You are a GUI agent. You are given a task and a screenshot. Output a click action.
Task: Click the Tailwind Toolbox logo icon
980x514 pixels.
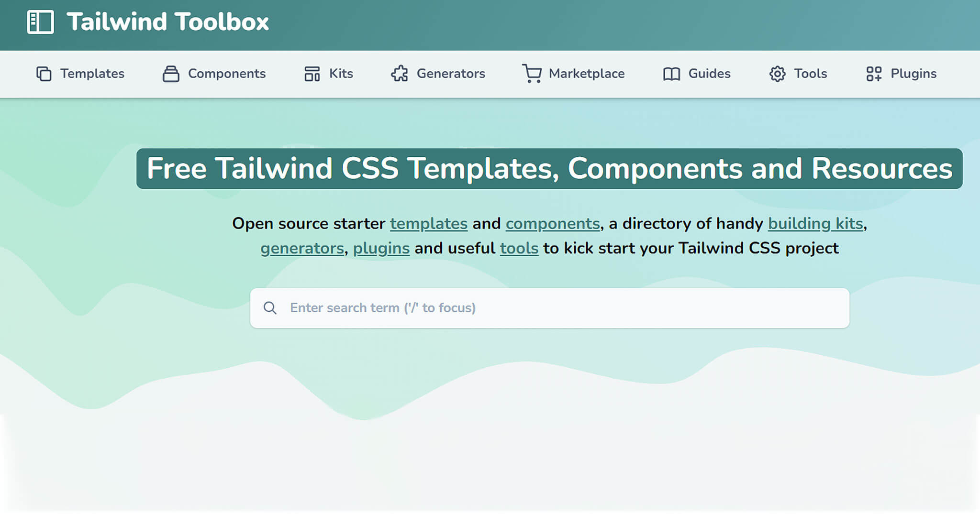pos(41,22)
